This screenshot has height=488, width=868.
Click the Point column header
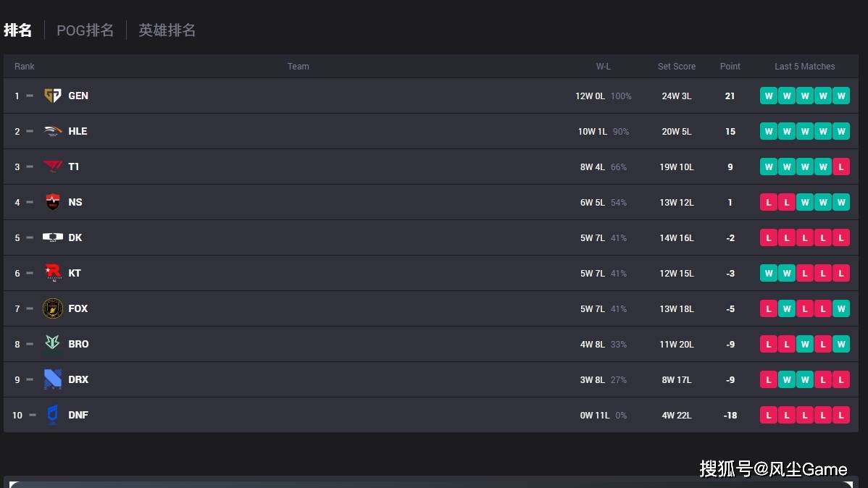coord(730,67)
